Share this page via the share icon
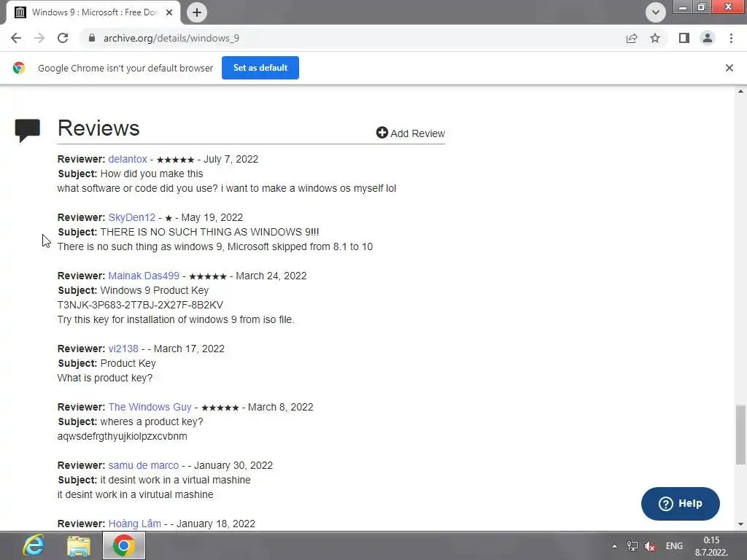 (632, 38)
